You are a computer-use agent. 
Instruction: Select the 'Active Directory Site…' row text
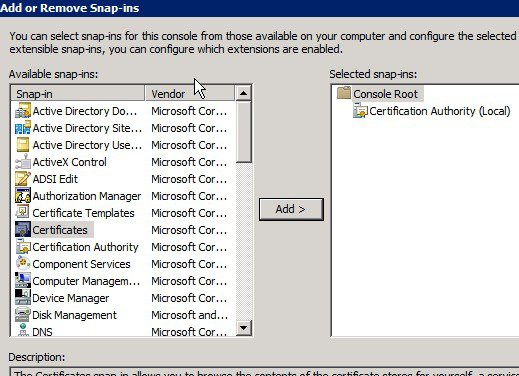[87, 128]
